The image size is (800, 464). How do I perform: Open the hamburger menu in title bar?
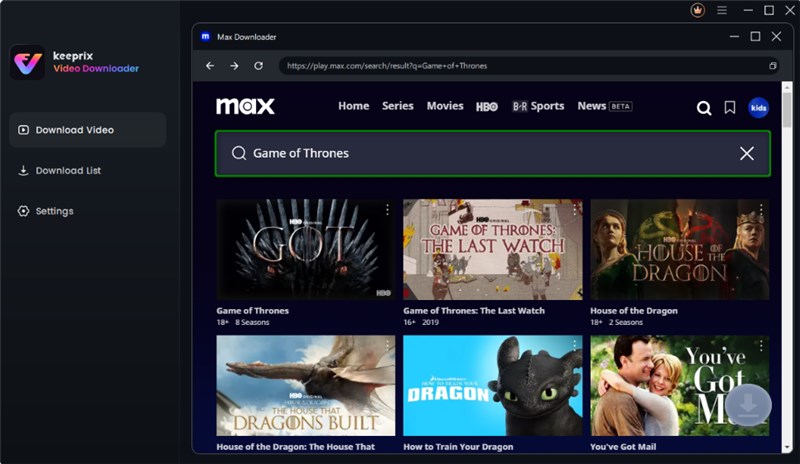[x=721, y=10]
